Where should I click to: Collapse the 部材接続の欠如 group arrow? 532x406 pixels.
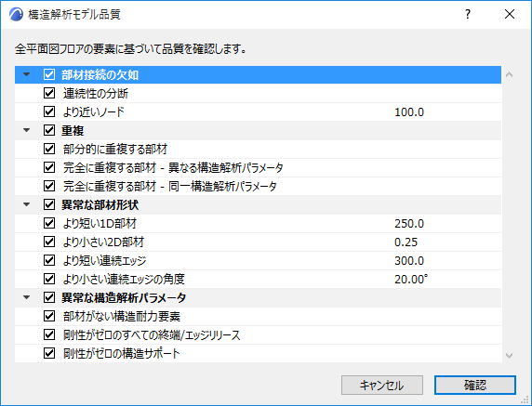point(26,74)
